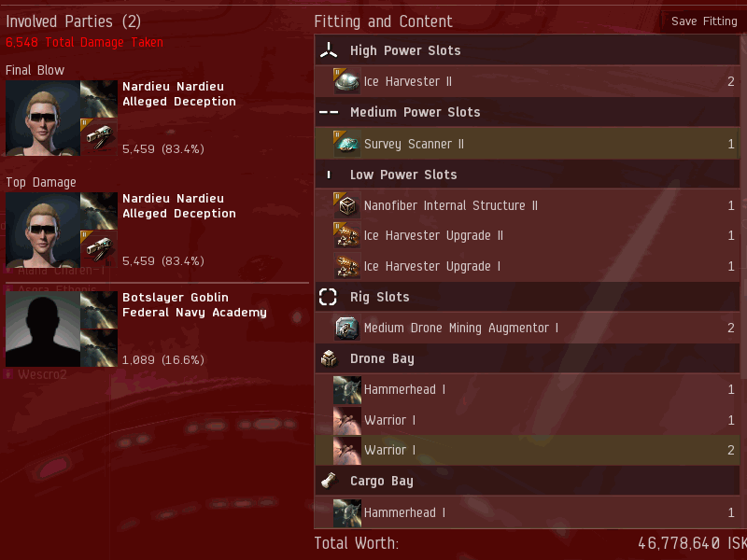This screenshot has width=747, height=560.
Task: Select the High Power Slots header
Action: click(527, 50)
